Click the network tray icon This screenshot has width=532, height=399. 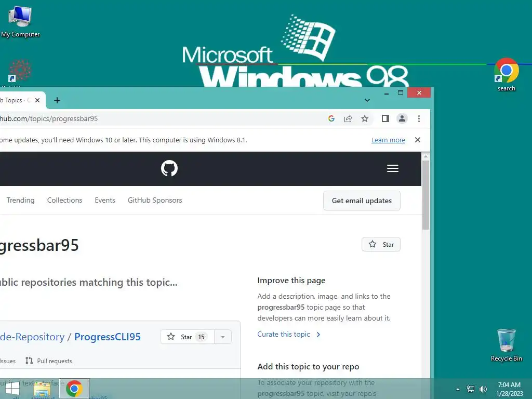pyautogui.click(x=471, y=389)
